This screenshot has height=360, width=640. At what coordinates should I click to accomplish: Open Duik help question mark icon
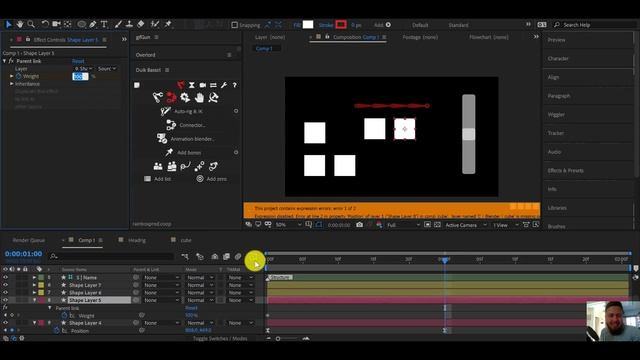point(234,85)
